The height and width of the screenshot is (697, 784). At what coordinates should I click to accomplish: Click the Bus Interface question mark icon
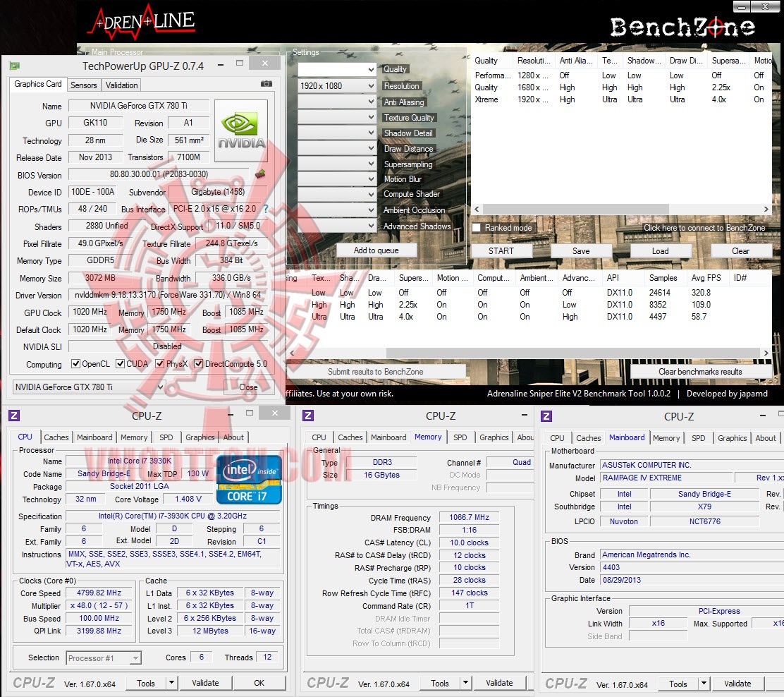pyautogui.click(x=266, y=209)
